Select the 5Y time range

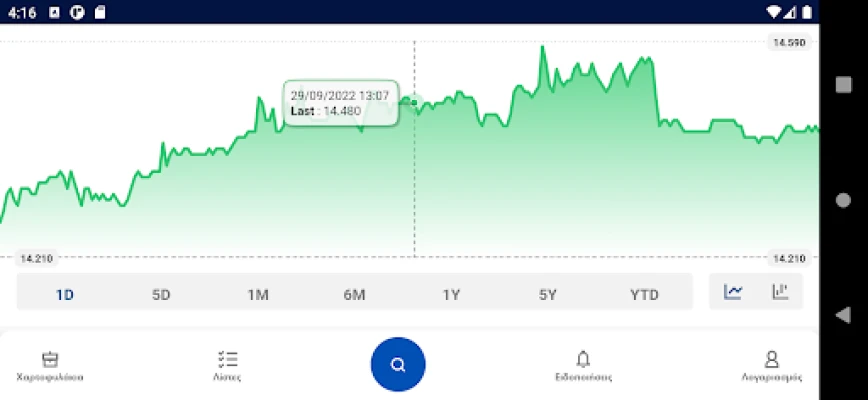coord(547,294)
